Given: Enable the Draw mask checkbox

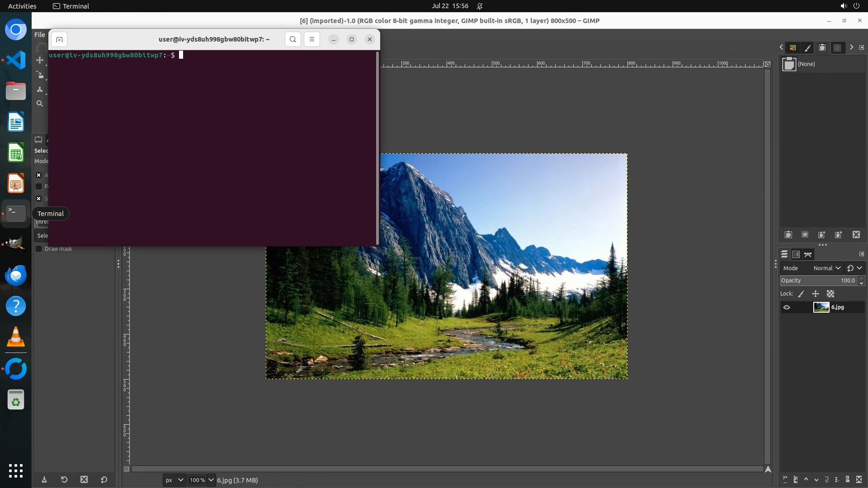Looking at the screenshot, I should pyautogui.click(x=39, y=249).
